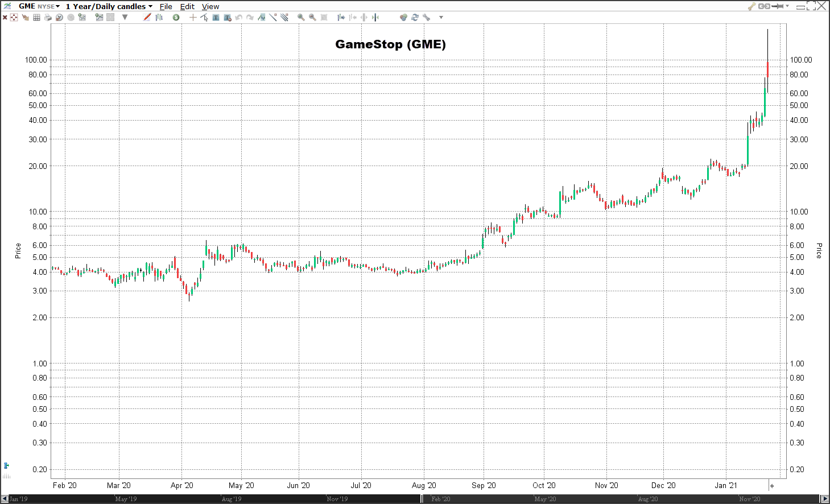Click the crosshair center-chart toolbar icon
Screen dimensions: 830x504
point(14,17)
